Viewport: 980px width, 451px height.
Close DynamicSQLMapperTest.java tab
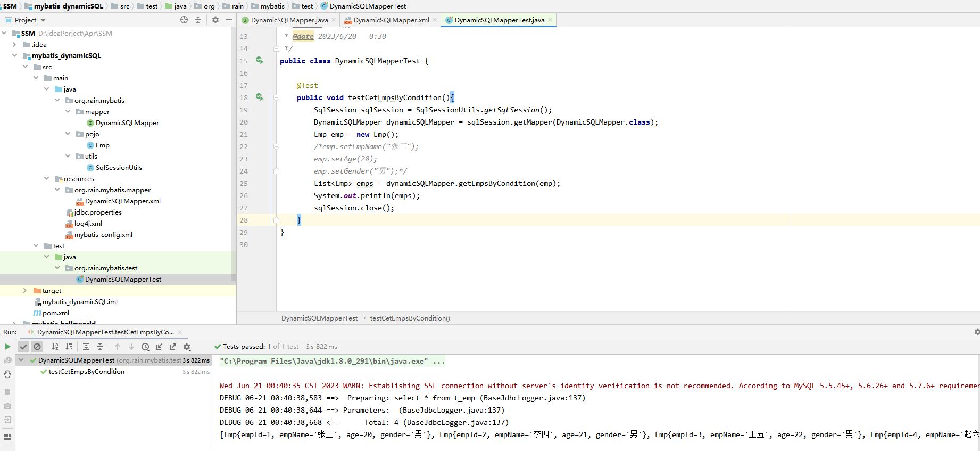pos(550,20)
